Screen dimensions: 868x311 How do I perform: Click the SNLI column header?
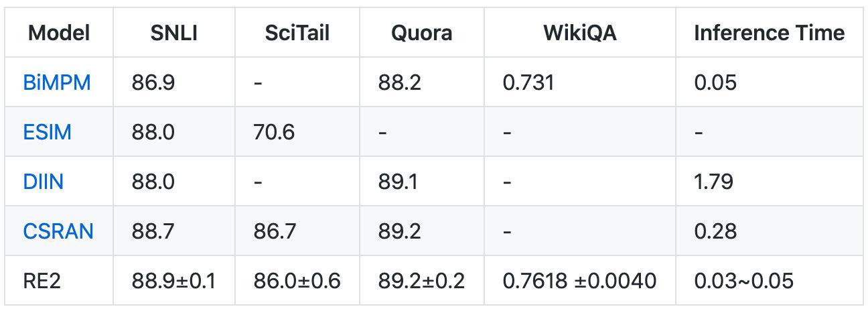point(174,33)
